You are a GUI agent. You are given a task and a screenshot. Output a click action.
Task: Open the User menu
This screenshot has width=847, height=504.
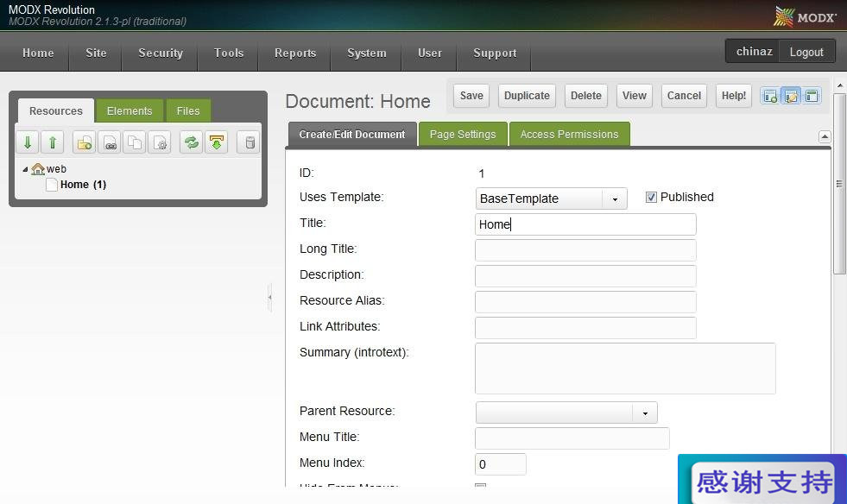(429, 53)
